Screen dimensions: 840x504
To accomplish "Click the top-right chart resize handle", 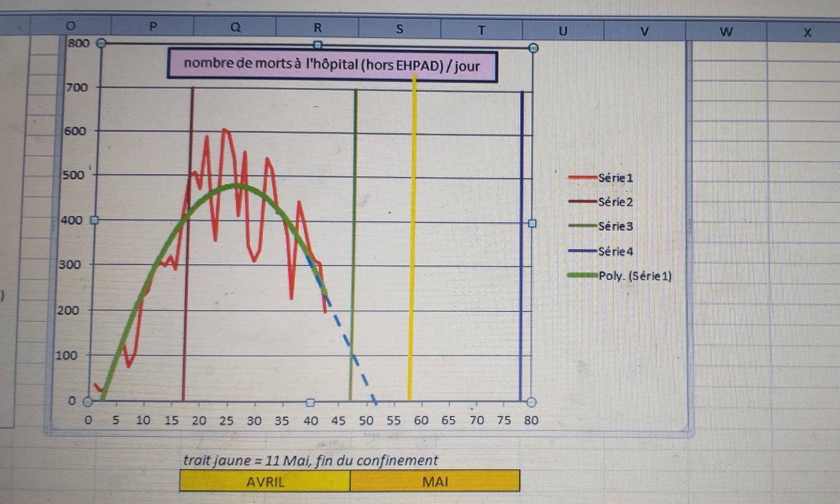I will point(533,48).
